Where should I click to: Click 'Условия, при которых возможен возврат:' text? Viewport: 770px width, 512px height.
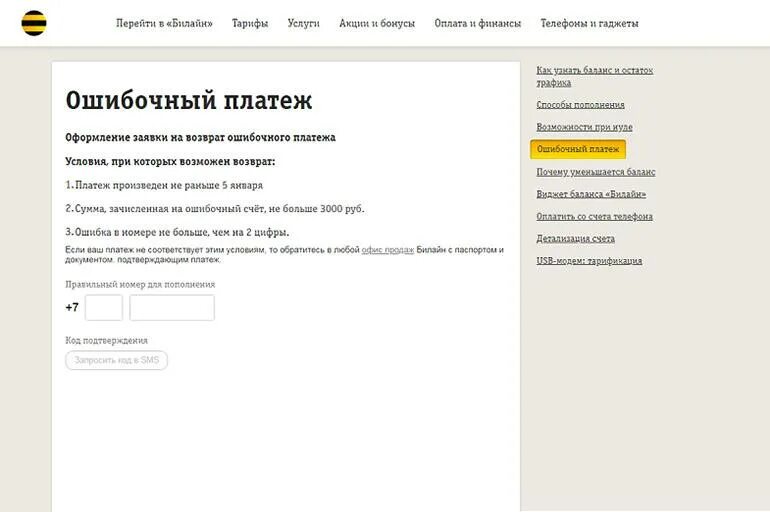click(x=170, y=162)
